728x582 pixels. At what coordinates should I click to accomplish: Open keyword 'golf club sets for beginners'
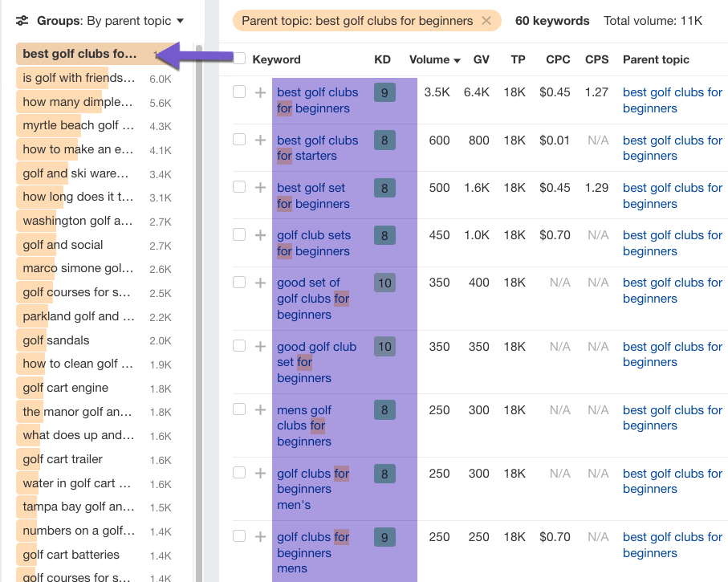point(314,243)
